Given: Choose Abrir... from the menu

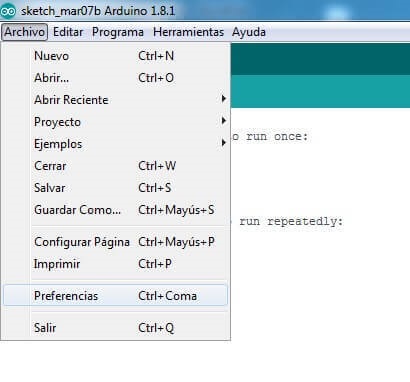Looking at the screenshot, I should click(x=115, y=78).
